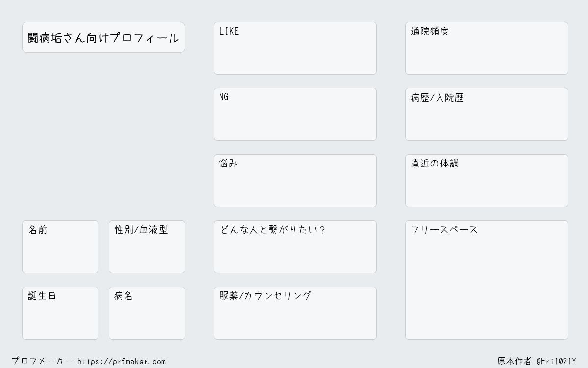Select the 誕生日 field
The height and width of the screenshot is (368, 588).
click(60, 313)
